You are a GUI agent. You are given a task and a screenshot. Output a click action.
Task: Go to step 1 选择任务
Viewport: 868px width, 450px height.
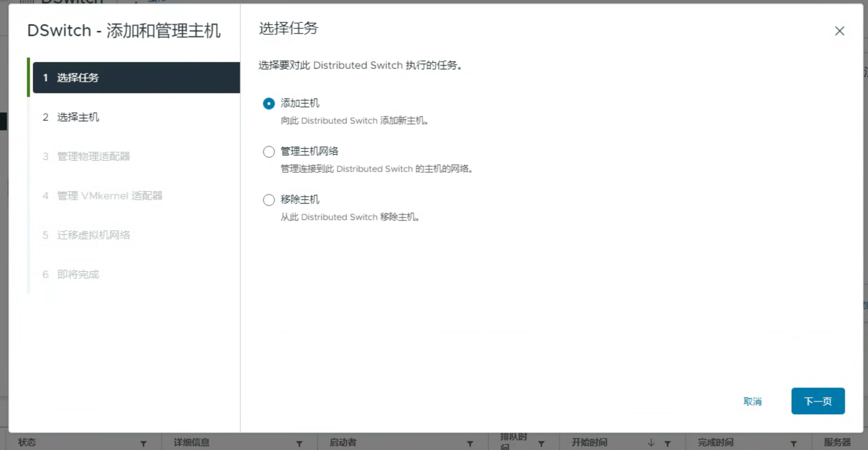(x=136, y=78)
